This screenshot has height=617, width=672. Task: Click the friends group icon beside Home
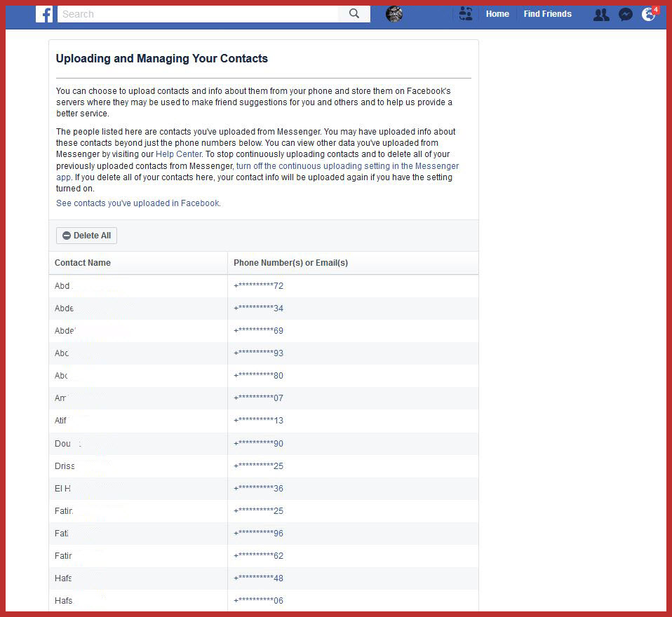(x=465, y=14)
